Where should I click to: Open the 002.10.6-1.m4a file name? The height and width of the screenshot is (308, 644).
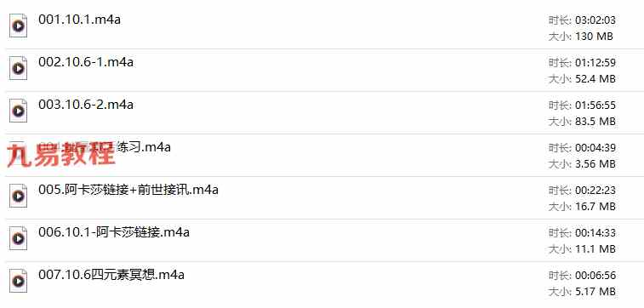tap(86, 62)
